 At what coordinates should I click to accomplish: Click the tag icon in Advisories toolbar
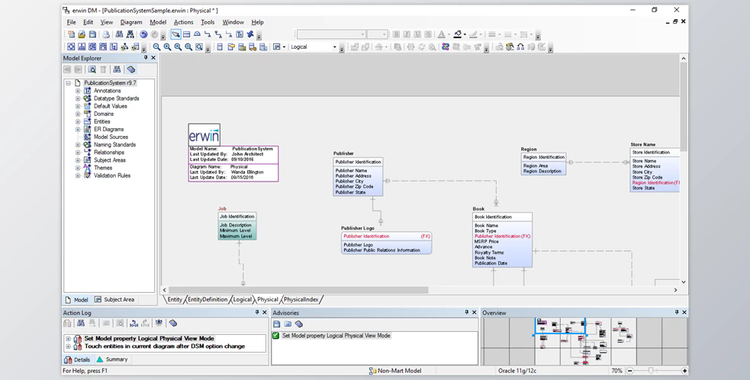point(299,324)
